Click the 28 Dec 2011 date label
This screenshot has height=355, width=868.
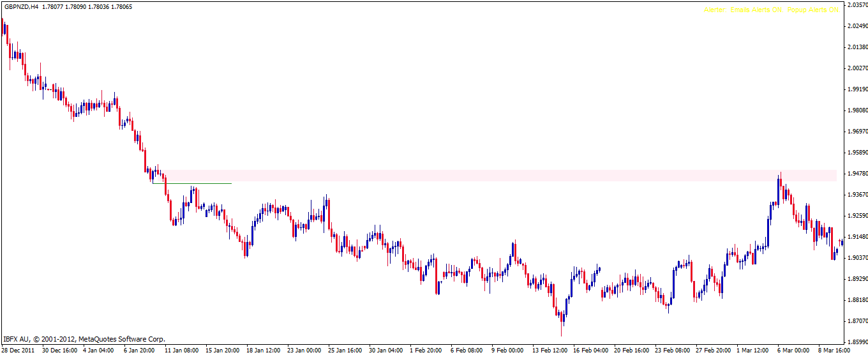(19, 351)
